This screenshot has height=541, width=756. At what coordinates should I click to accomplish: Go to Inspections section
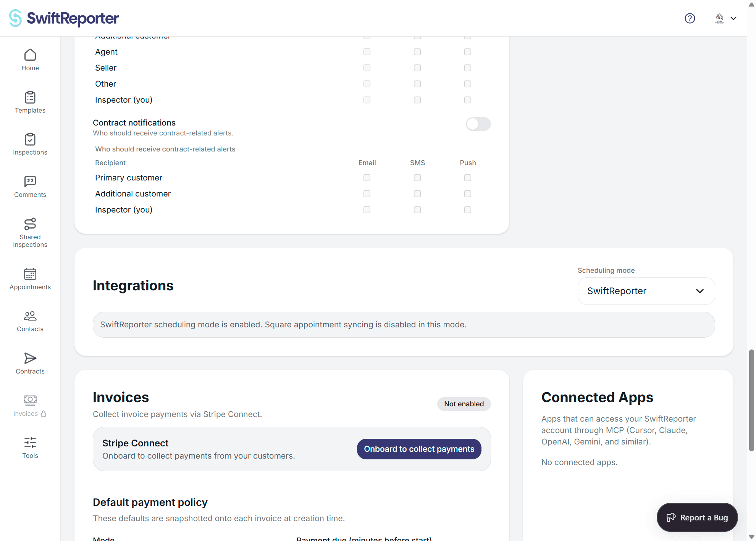(x=30, y=144)
